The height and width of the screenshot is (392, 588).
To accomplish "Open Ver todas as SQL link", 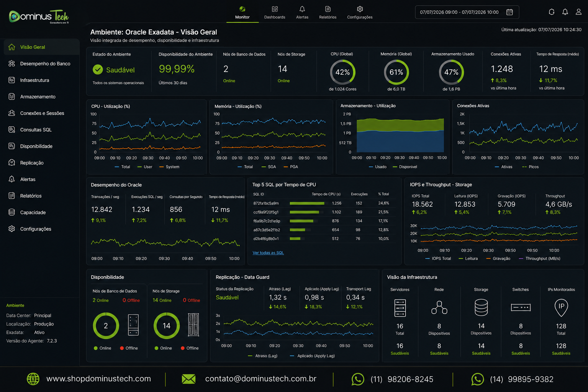I will click(268, 253).
